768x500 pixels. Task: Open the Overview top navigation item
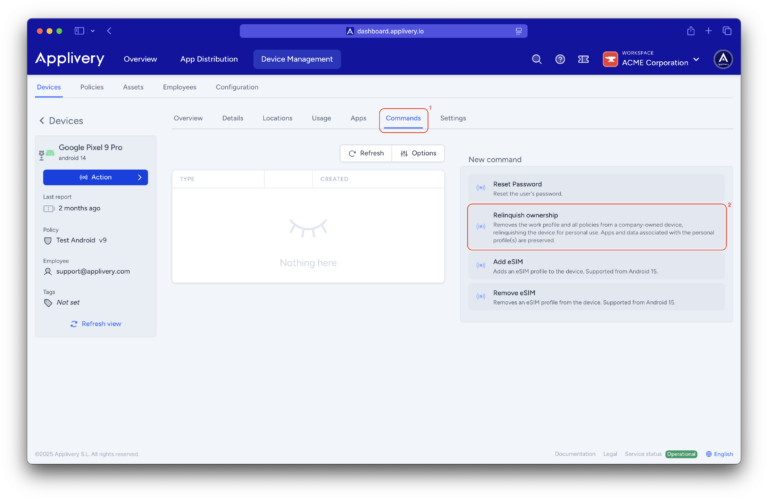pos(140,59)
